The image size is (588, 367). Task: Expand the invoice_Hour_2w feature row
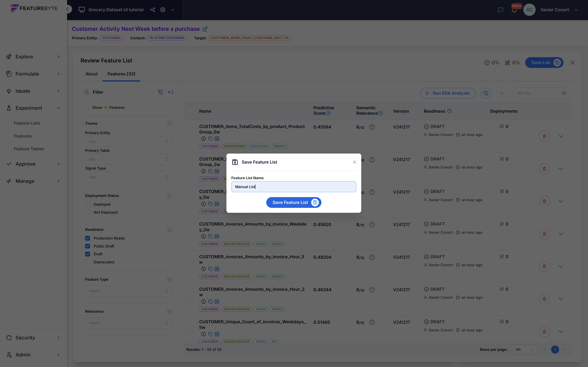coord(561,299)
